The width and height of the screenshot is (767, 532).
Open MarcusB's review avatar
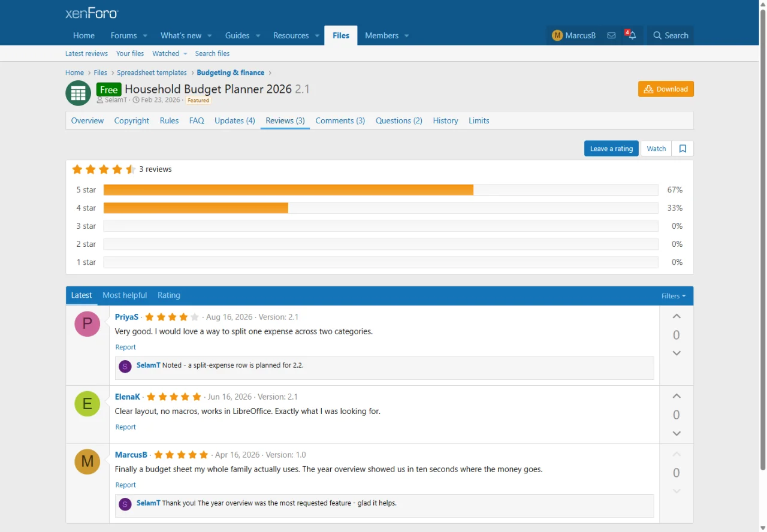(87, 462)
